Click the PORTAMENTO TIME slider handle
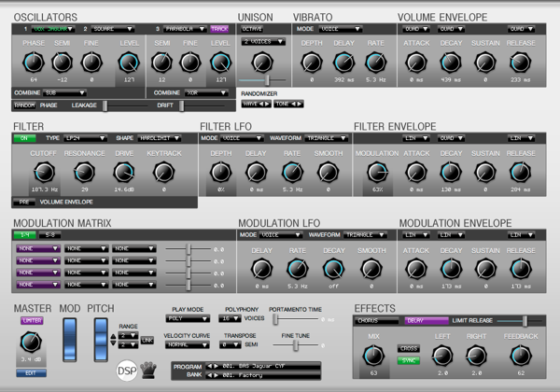 pyautogui.click(x=275, y=319)
